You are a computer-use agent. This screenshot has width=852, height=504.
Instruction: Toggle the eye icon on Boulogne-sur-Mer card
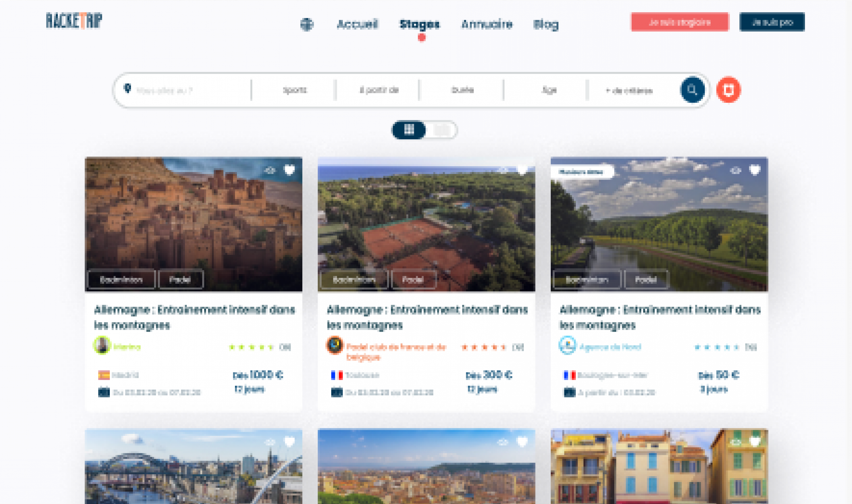click(x=735, y=170)
